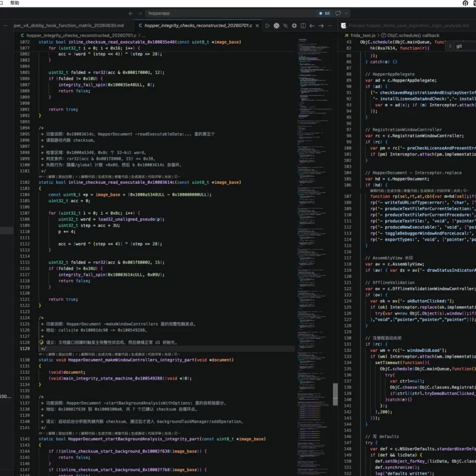Viewport: 476px width, 476px height.
Task: Navigate forward using the editor toolbar right arrow
Action: tap(321, 26)
